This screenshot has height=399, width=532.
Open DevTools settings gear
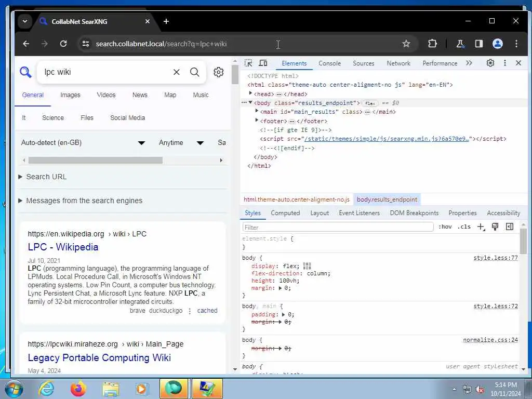pyautogui.click(x=490, y=63)
